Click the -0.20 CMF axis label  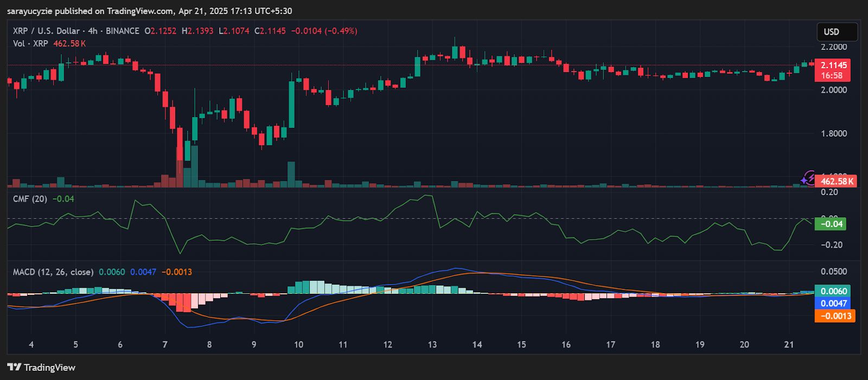[831, 245]
